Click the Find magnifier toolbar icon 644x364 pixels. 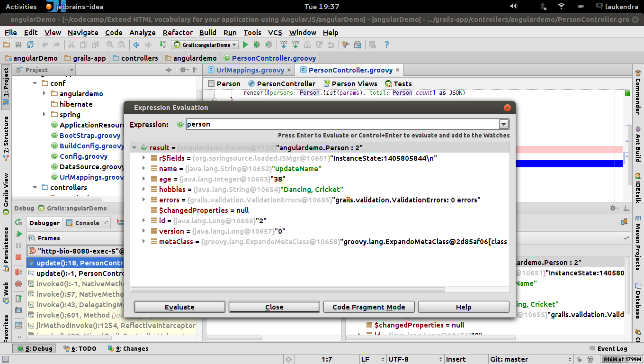[x=110, y=45]
